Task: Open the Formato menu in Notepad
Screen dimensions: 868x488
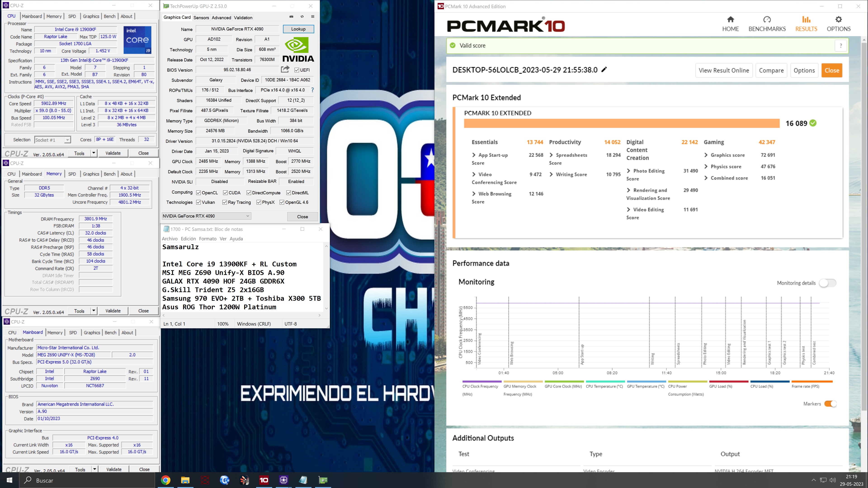Action: (x=208, y=238)
